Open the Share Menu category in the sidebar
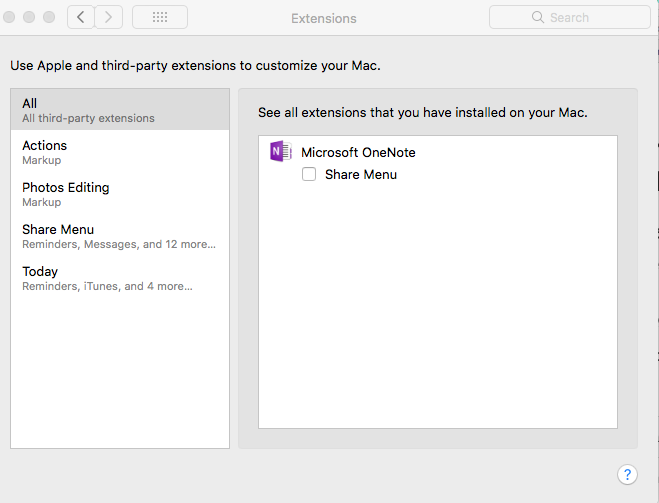 120,236
